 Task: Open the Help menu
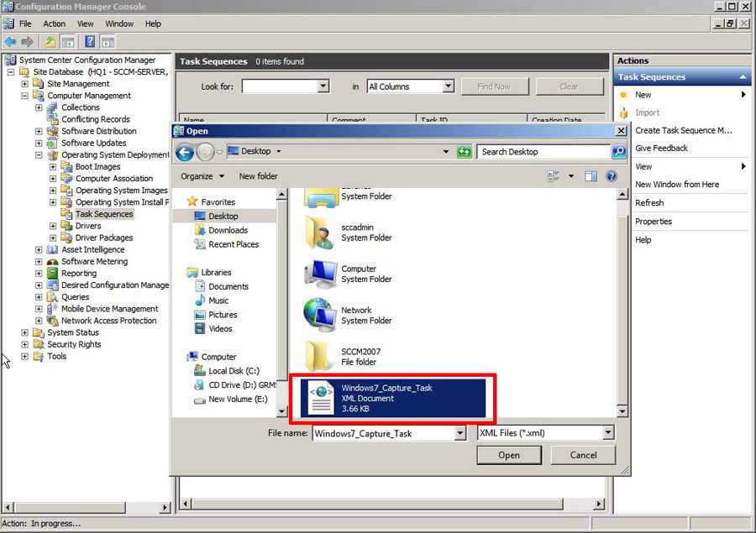[153, 24]
